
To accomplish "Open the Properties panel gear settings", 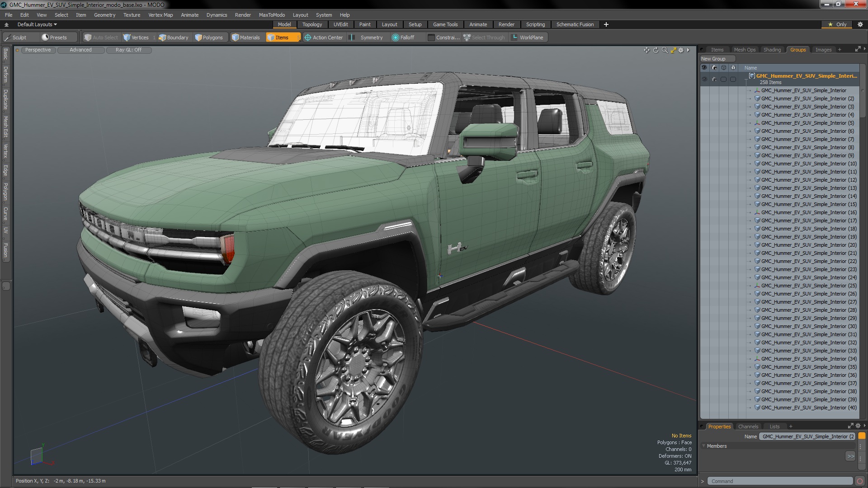I will click(858, 426).
